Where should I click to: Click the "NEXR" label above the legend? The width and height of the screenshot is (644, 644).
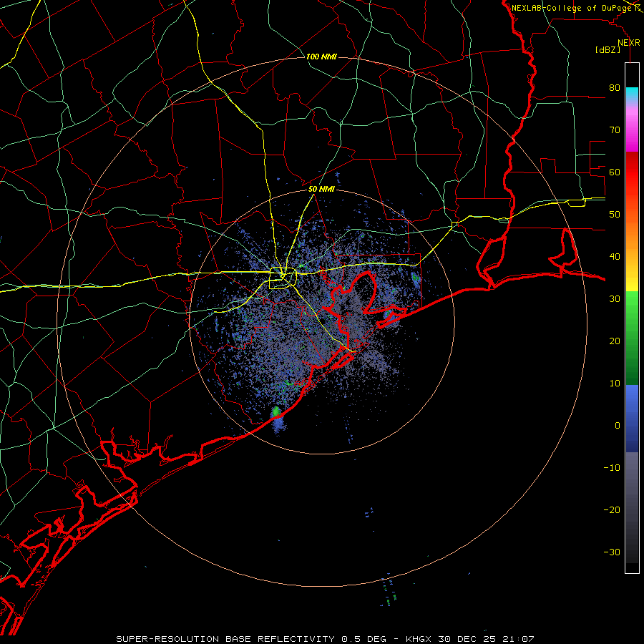coord(629,43)
